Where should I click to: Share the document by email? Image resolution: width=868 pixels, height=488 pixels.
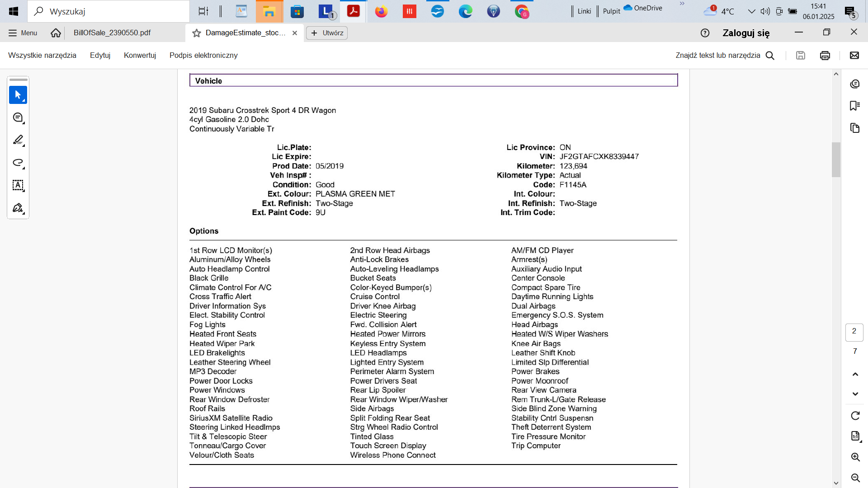pyautogui.click(x=854, y=55)
